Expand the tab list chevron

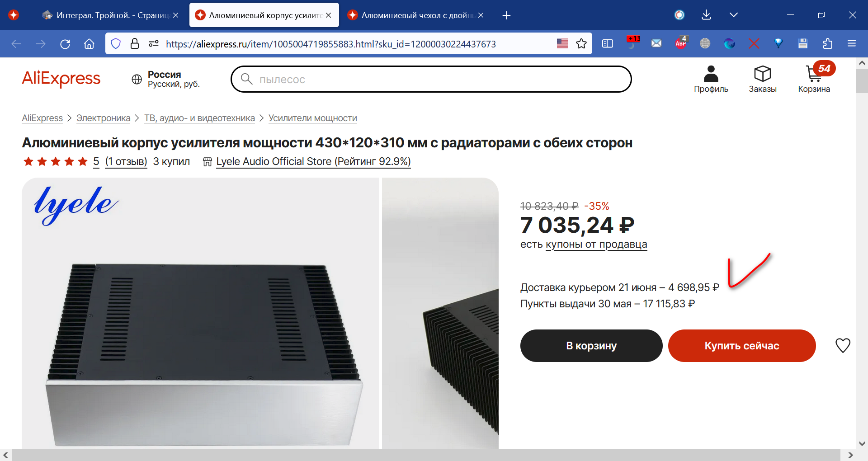[x=734, y=15]
